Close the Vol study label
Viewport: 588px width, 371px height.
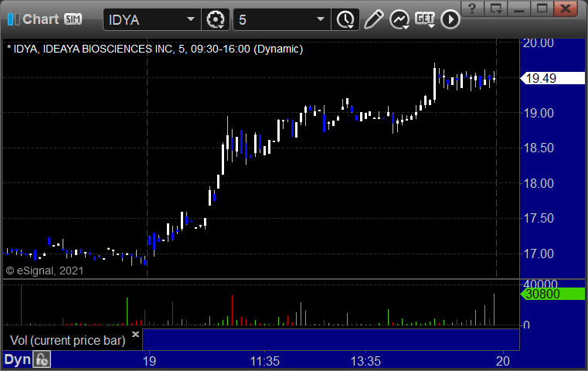[135, 334]
